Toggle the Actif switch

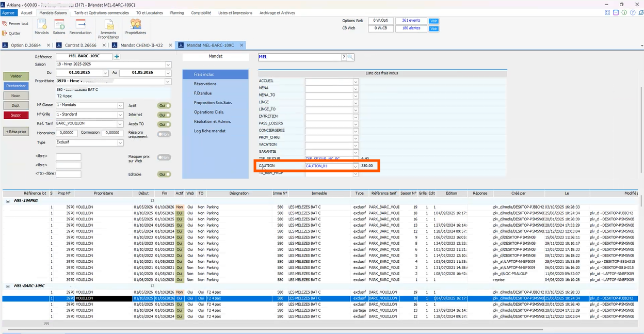[x=164, y=105]
